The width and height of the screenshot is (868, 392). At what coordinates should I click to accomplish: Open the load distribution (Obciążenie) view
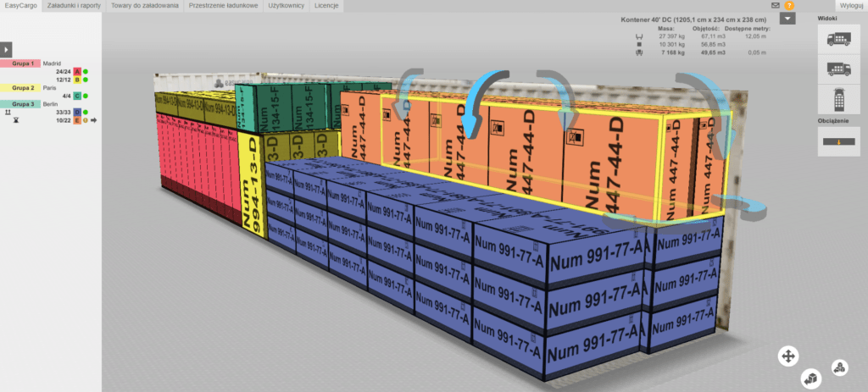click(x=839, y=142)
